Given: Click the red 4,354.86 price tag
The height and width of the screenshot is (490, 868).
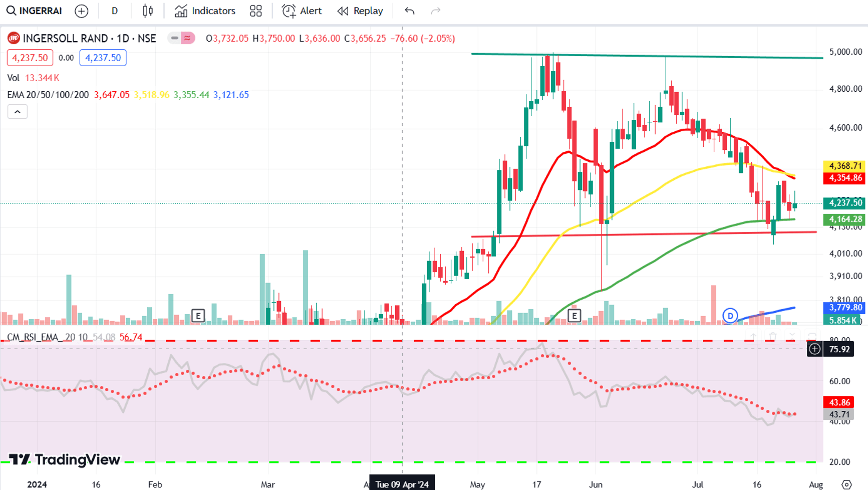Looking at the screenshot, I should [x=844, y=178].
